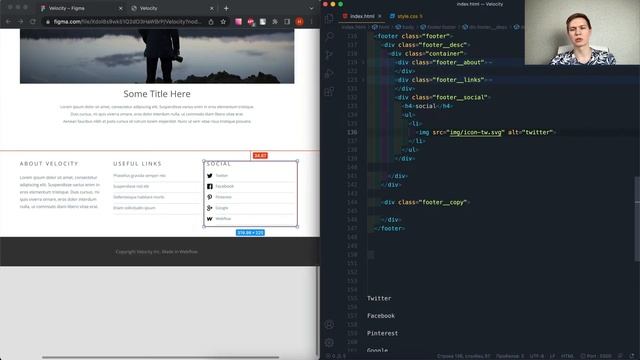Click Port 5500 Live Server status item
The height and width of the screenshot is (360, 640).
(x=596, y=356)
